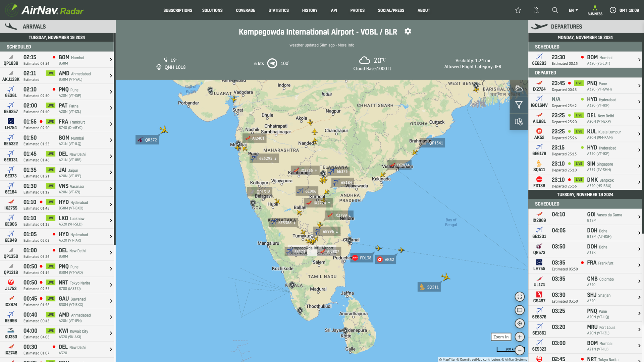
Task: Open the History menu
Action: click(310, 10)
